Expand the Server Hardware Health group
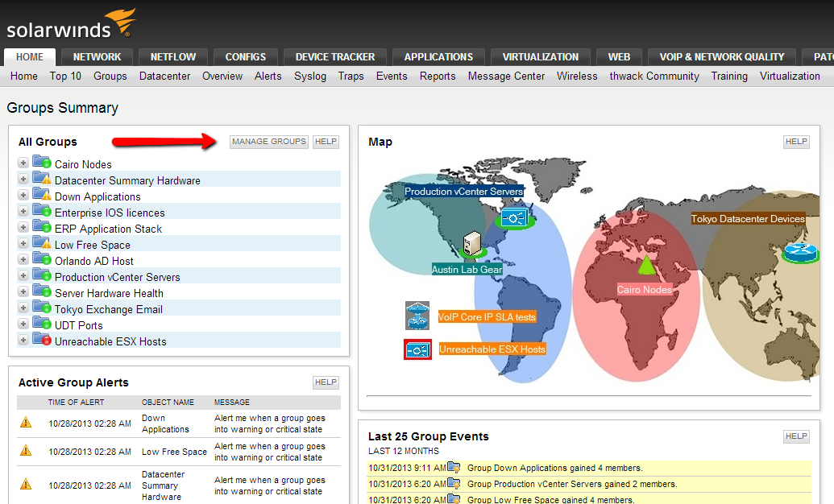Viewport: 834px width, 504px height. [x=23, y=291]
